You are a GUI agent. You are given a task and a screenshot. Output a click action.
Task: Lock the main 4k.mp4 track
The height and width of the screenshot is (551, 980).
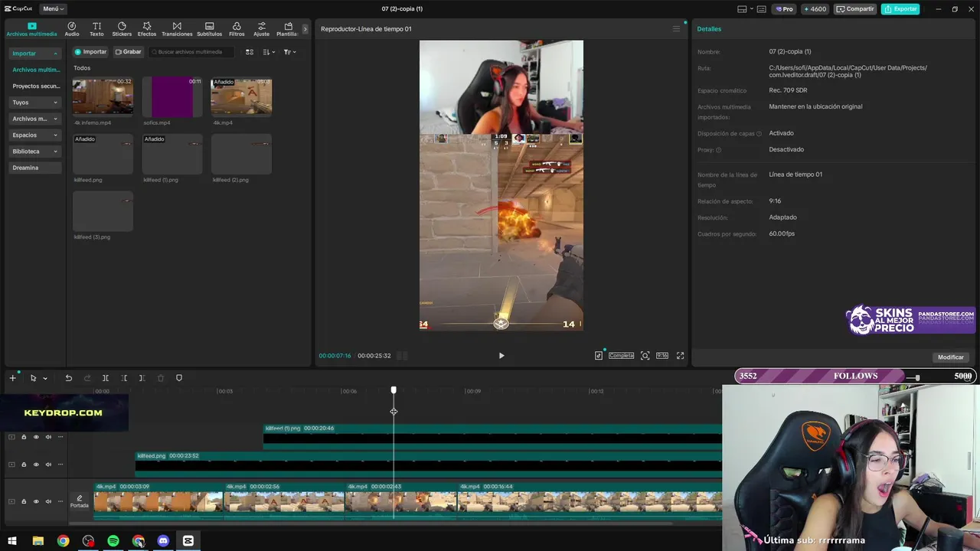point(24,501)
